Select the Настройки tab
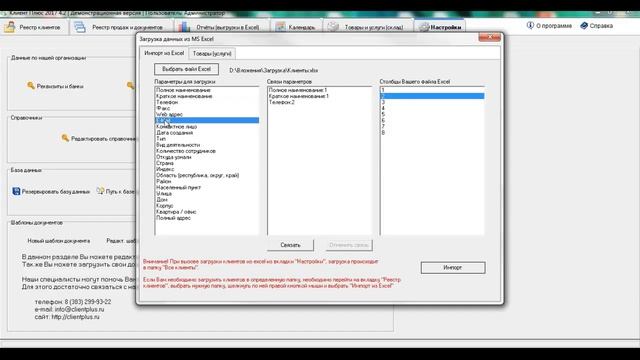Image resolution: width=640 pixels, height=360 pixels. pos(440,27)
